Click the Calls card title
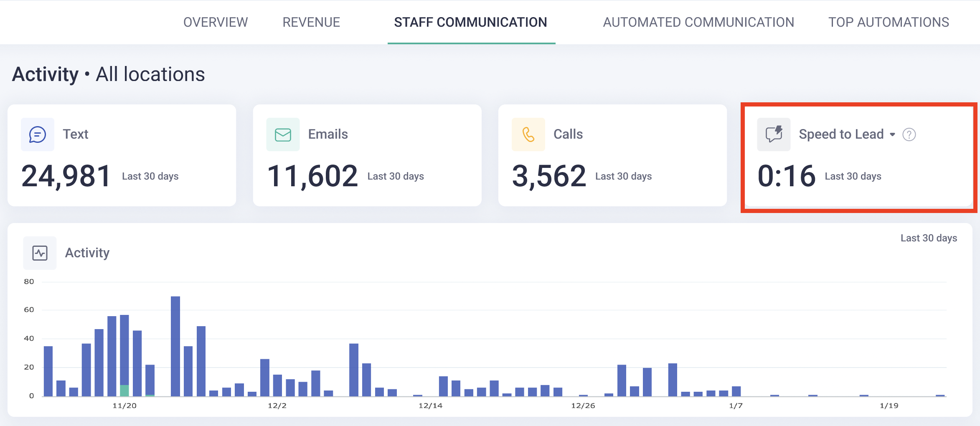 coord(568,134)
